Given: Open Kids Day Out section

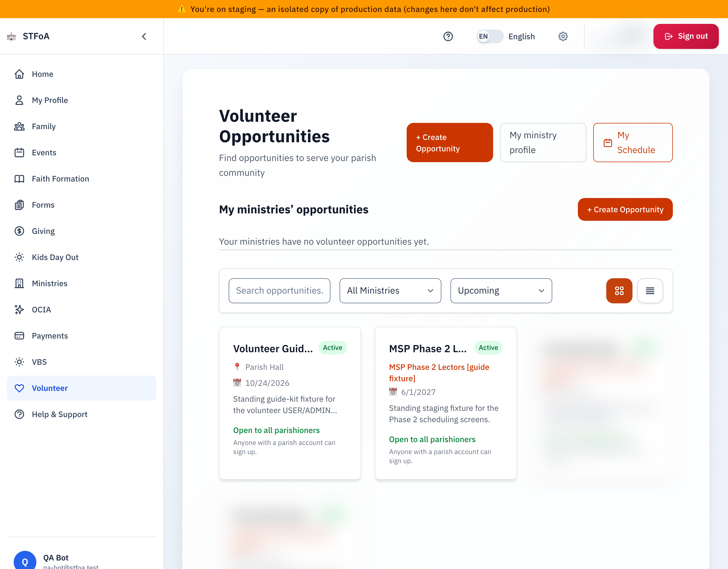Looking at the screenshot, I should (x=81, y=257).
